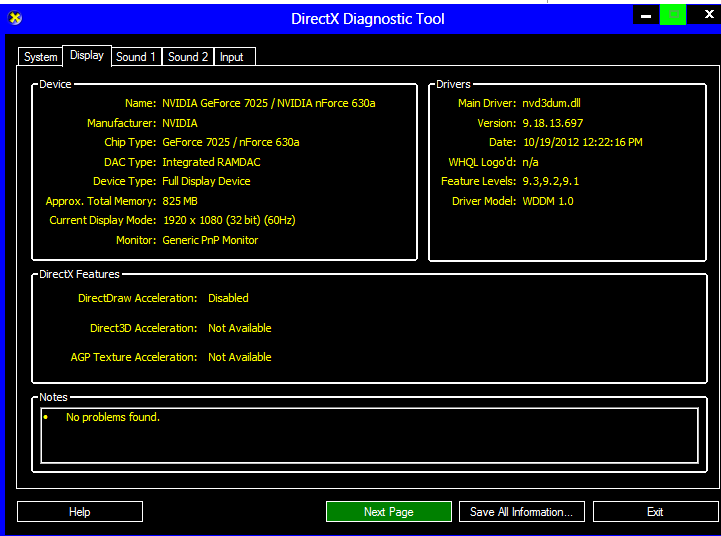
Task: Open the Sound 1 tab
Action: (136, 57)
